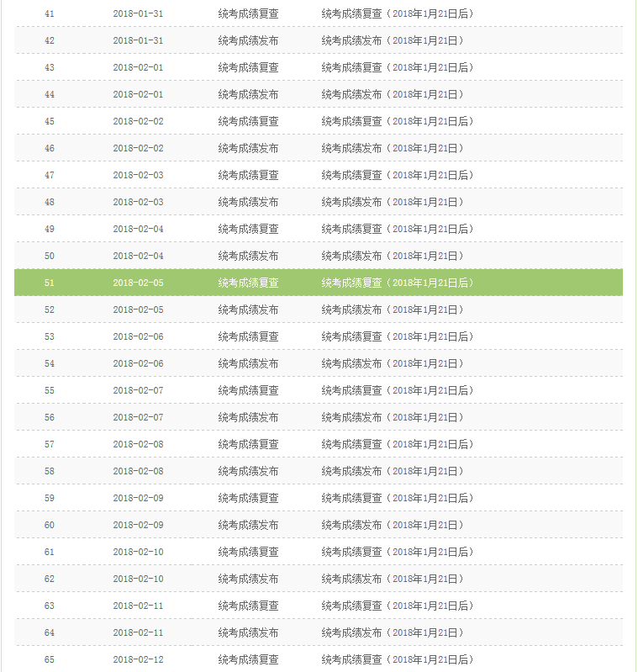Open the 统考成绩发布 title link in row 42
This screenshot has width=638, height=672.
click(392, 40)
